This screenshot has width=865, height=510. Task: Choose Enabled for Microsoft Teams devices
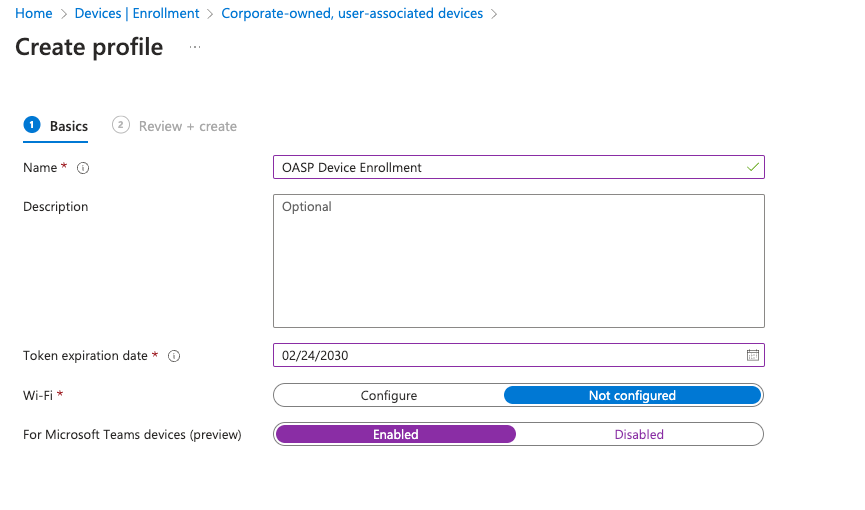(395, 434)
